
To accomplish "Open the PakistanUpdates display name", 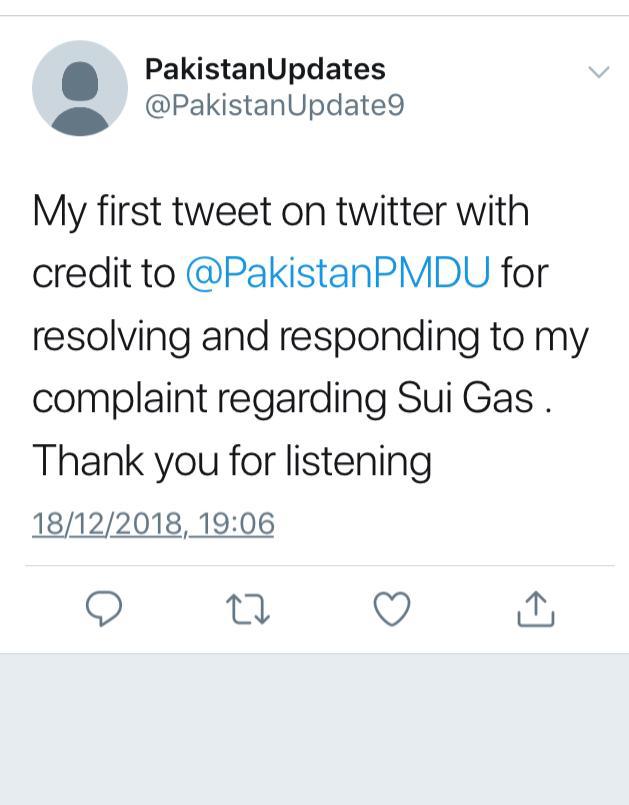I will click(x=265, y=69).
